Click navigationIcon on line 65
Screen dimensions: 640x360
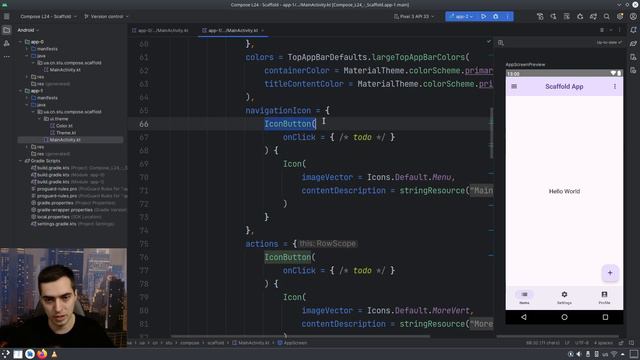(x=278, y=110)
